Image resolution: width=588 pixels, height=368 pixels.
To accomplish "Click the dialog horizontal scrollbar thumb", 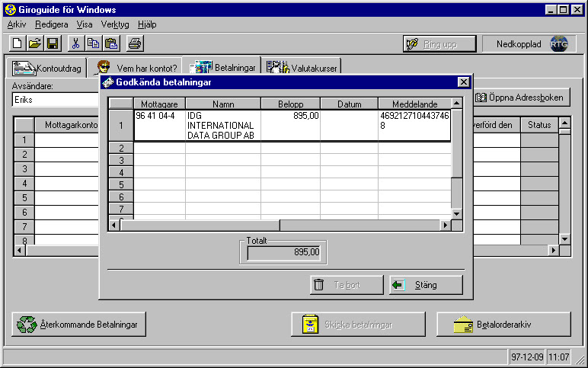I will [x=200, y=225].
